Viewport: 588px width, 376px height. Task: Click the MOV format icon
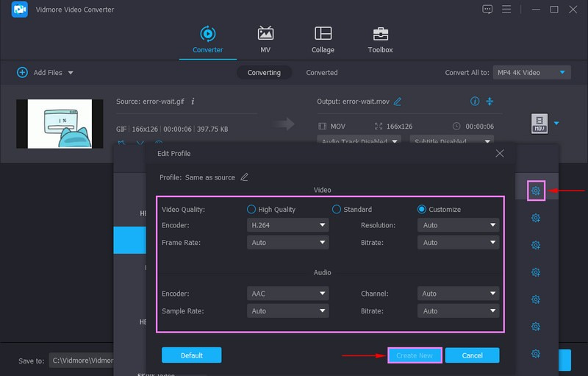click(x=539, y=124)
